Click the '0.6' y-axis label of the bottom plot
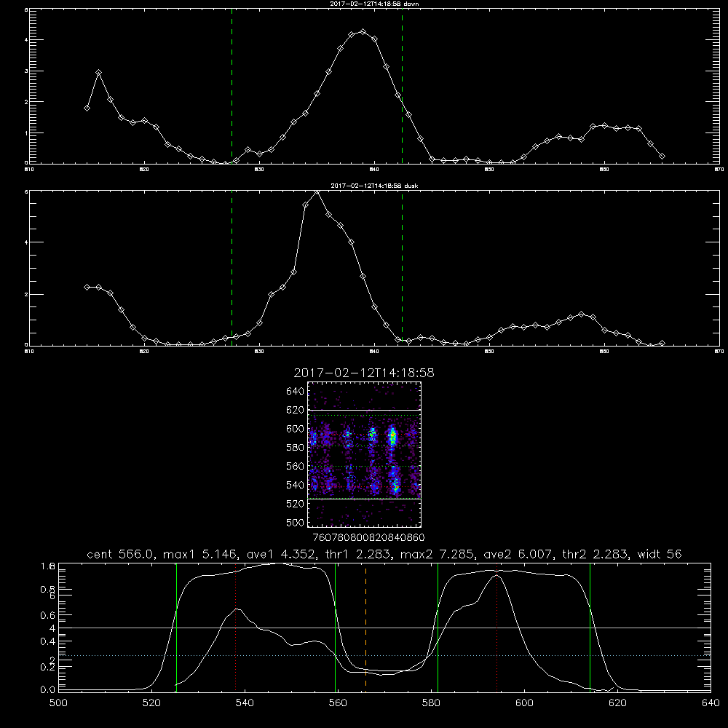 (x=48, y=614)
